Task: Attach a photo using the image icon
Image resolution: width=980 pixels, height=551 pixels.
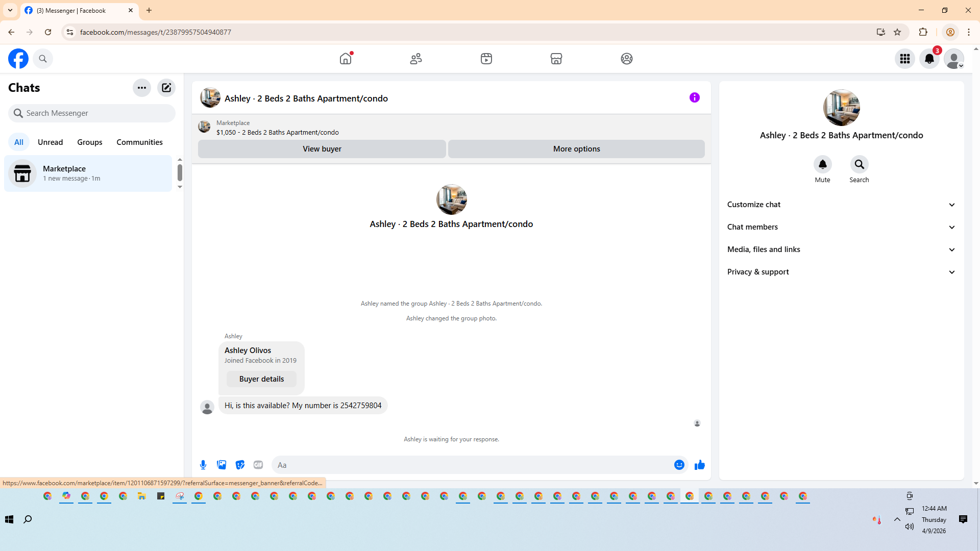Action: tap(222, 465)
